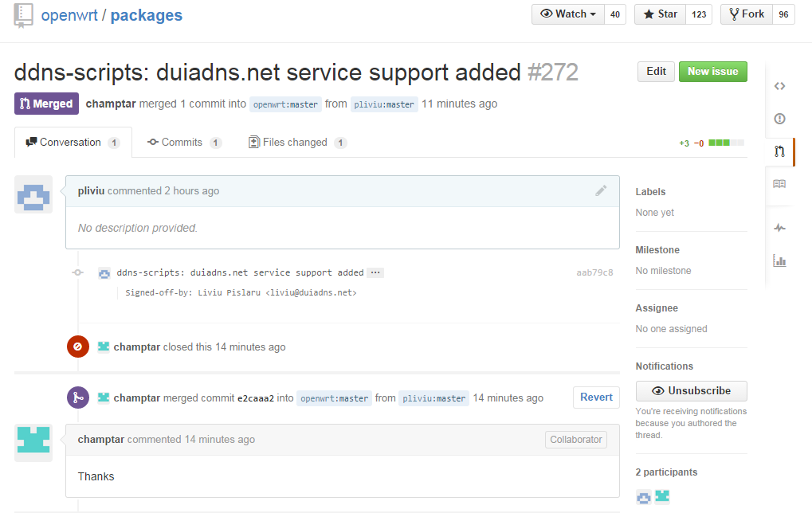Switch to the Commits tab
The image size is (812, 517).
pyautogui.click(x=184, y=143)
